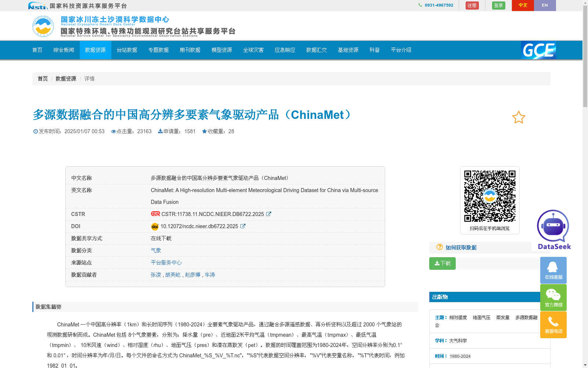Click the 相对湿度 subject tag
This screenshot has height=368, width=588.
pos(458,318)
